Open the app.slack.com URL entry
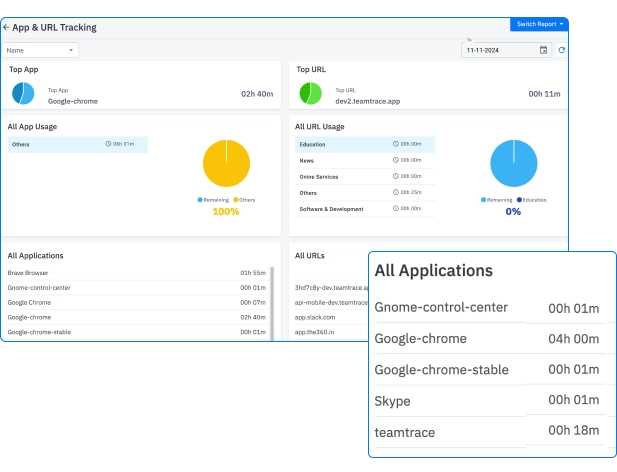Viewport: 617px width, 472px height. tap(315, 317)
